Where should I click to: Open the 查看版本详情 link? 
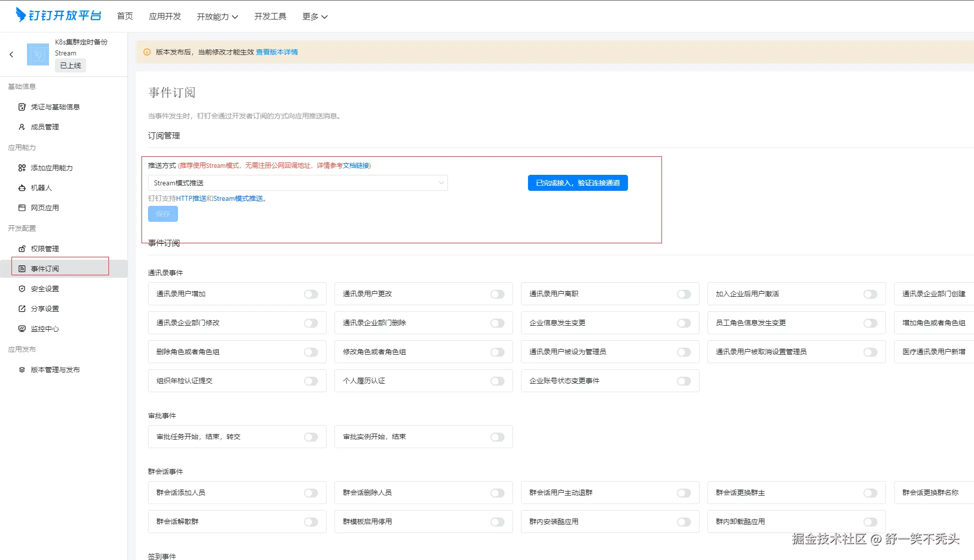276,52
